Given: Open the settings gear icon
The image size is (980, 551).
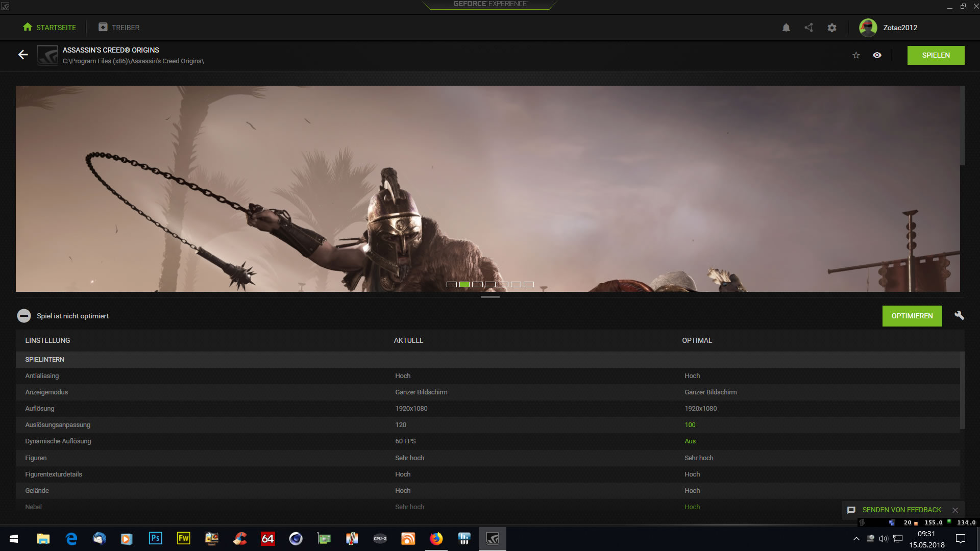Looking at the screenshot, I should [x=832, y=28].
